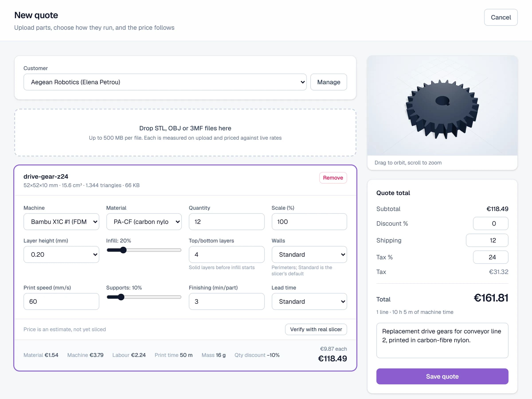Cancel the new quote
The image size is (532, 399).
tap(501, 17)
